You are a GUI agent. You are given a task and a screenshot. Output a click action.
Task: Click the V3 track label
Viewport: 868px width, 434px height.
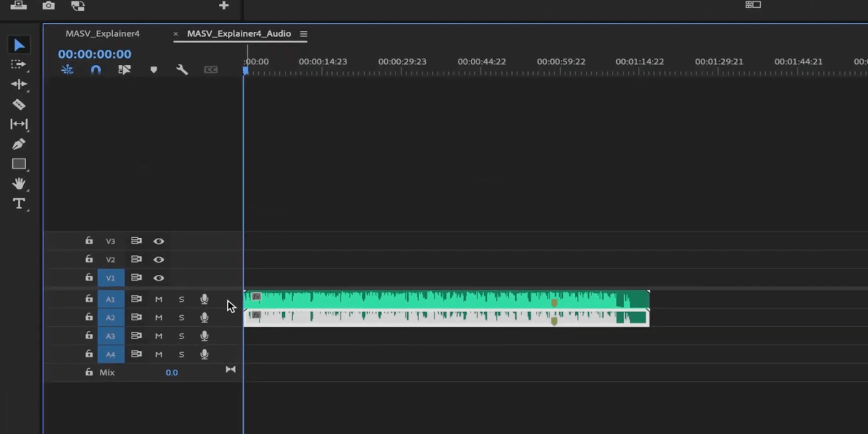click(x=111, y=241)
